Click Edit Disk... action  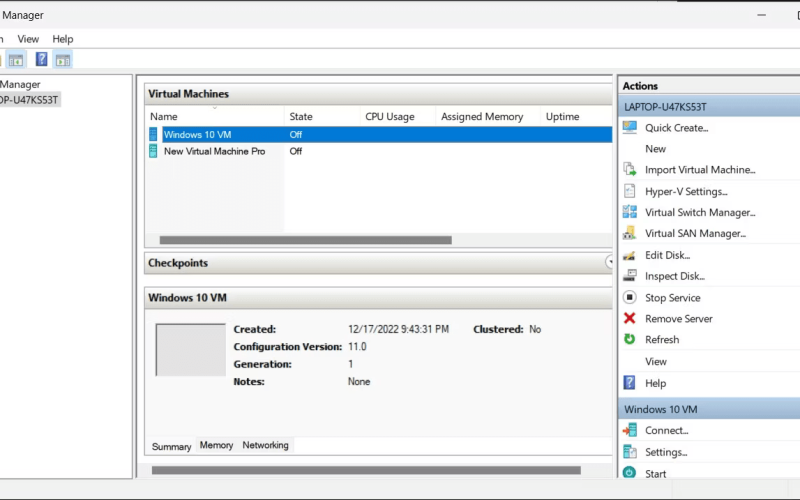click(667, 255)
